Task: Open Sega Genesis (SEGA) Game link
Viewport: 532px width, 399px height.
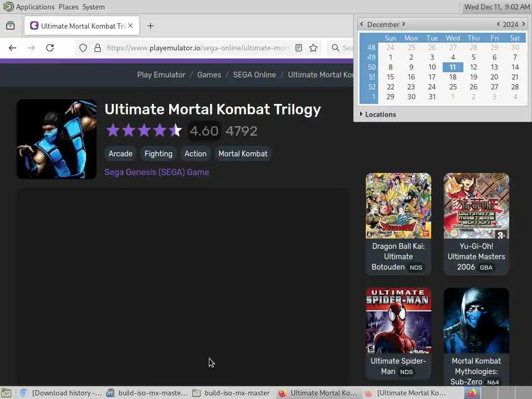Action: tap(157, 172)
